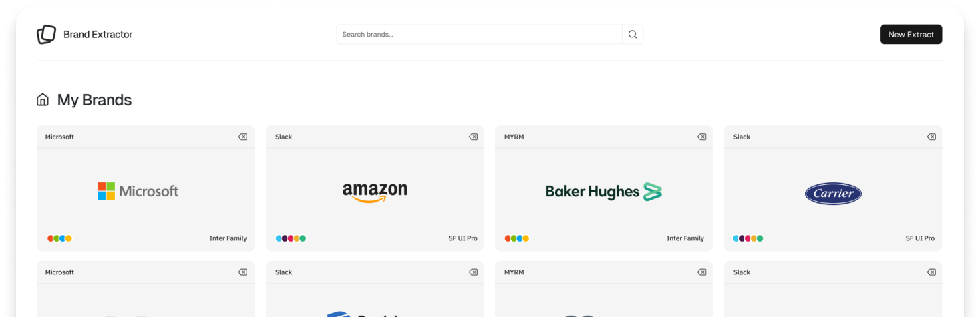Open the Baker Hughes logo thumbnail
980x317 pixels.
point(603,192)
